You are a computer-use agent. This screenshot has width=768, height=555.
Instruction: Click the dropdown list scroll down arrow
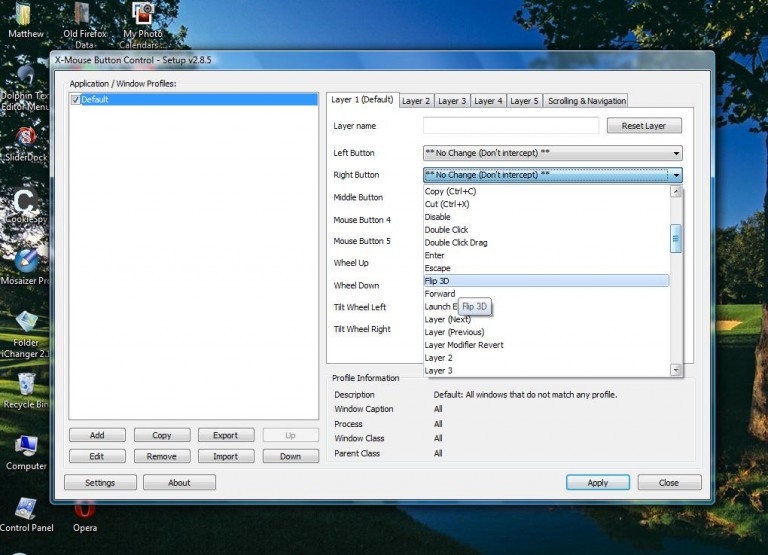(676, 370)
